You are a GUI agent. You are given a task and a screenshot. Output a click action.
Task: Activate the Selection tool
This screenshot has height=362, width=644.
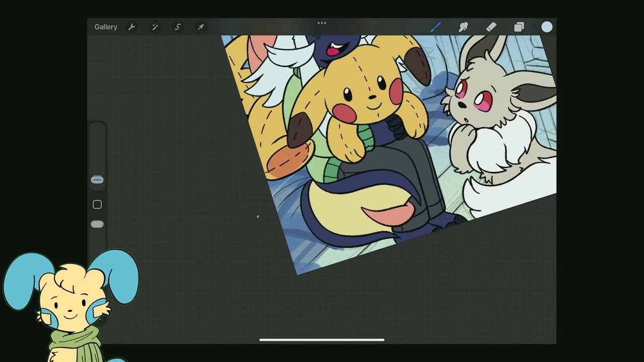[x=178, y=27]
